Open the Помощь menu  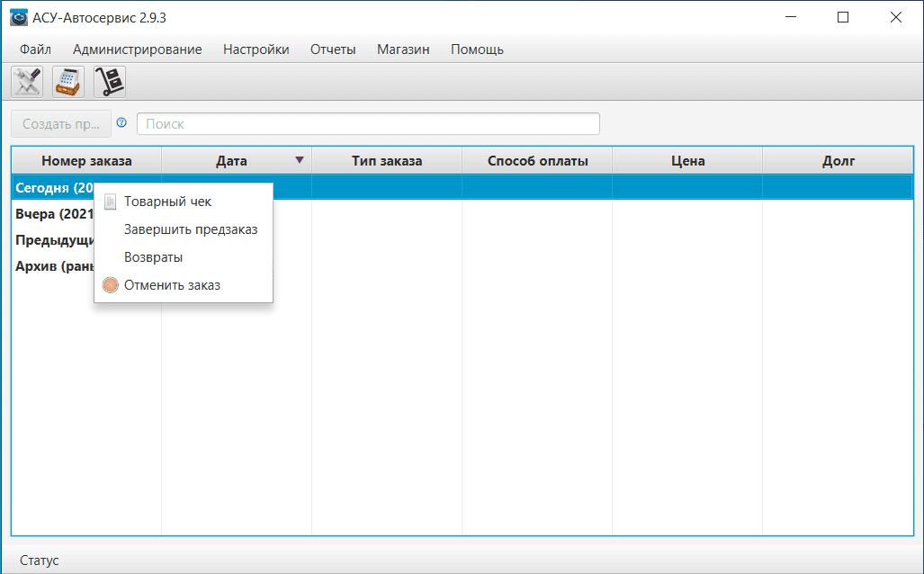click(478, 49)
